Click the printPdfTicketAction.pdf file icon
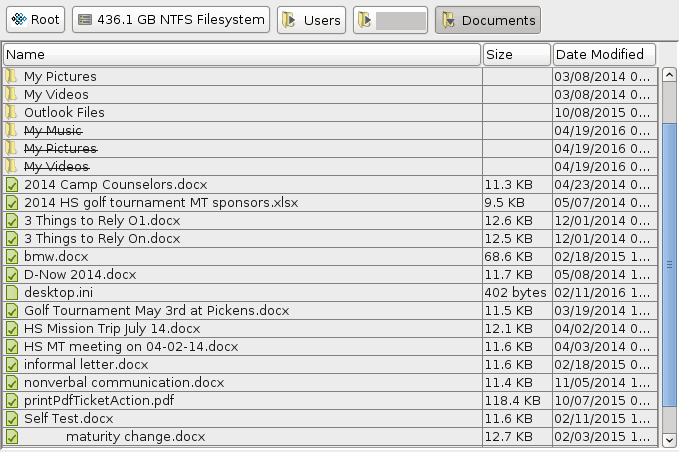The width and height of the screenshot is (679, 452). tap(12, 401)
